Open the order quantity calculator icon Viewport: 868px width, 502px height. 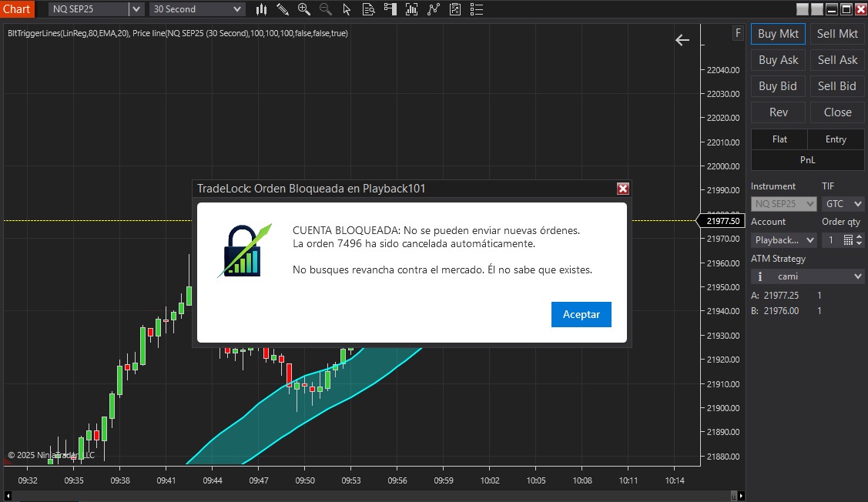(x=848, y=240)
